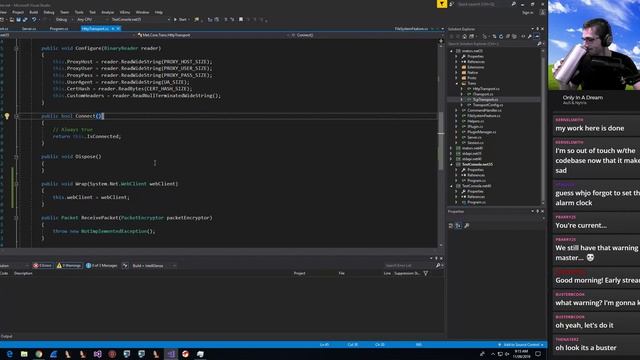Open the Windows Action Center icon
640x360 pixels.
(538, 354)
